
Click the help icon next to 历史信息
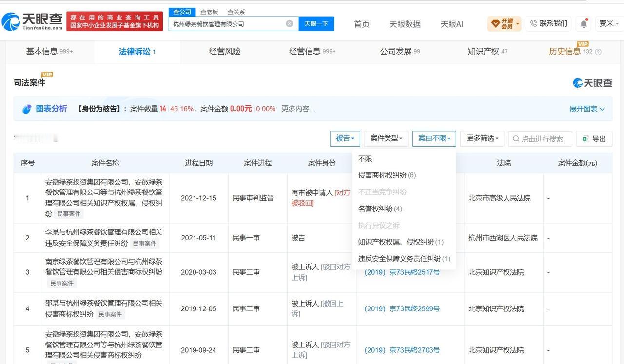point(599,52)
